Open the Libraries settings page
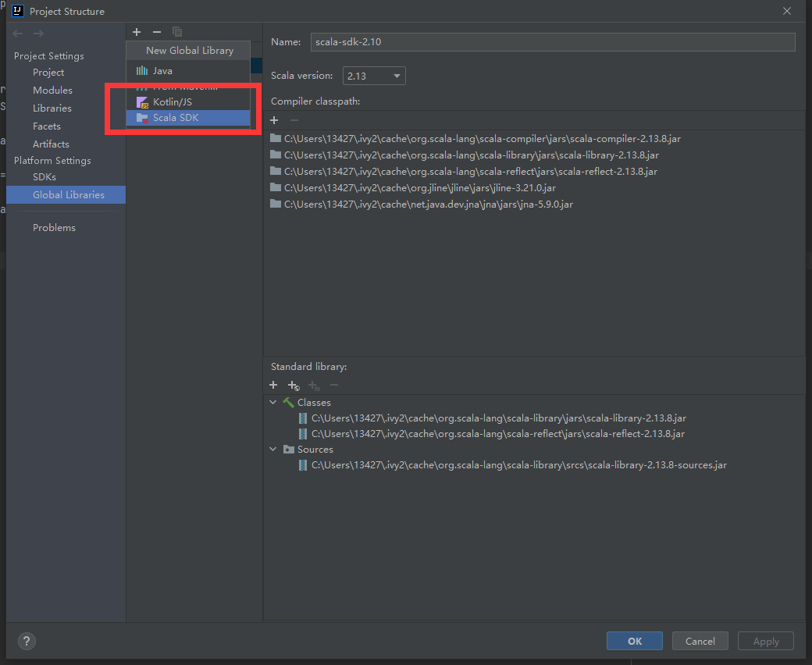This screenshot has height=665, width=812. [52, 108]
